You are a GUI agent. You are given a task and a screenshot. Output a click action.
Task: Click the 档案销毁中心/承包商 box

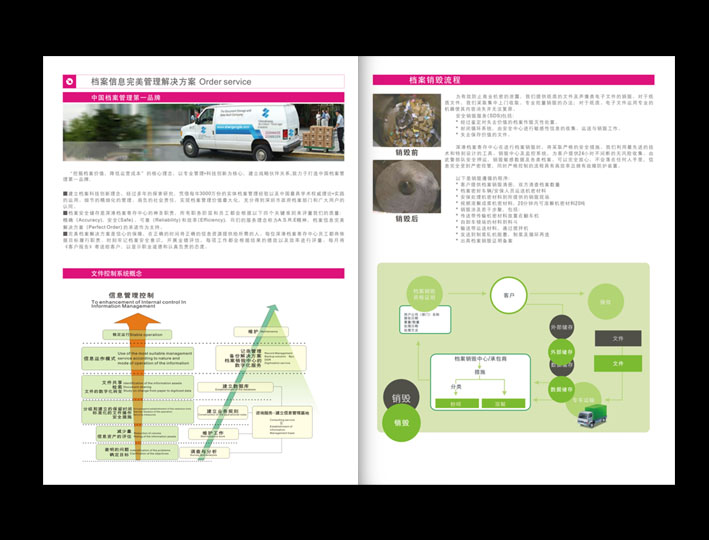pos(481,358)
